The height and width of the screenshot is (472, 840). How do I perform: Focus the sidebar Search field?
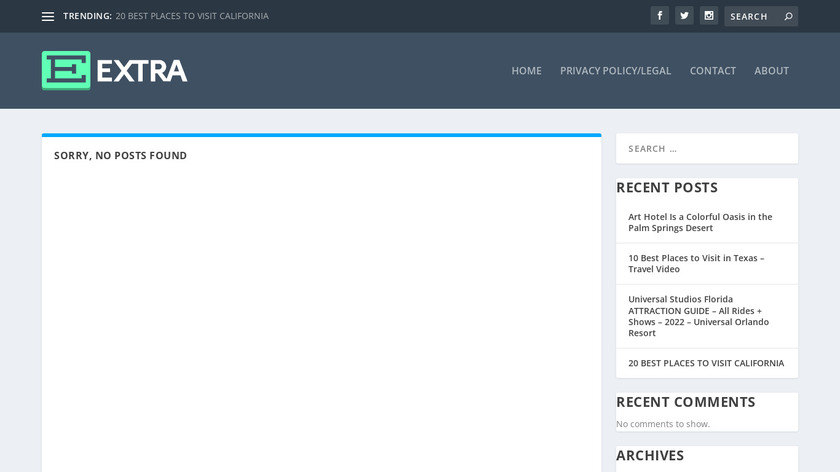[707, 148]
